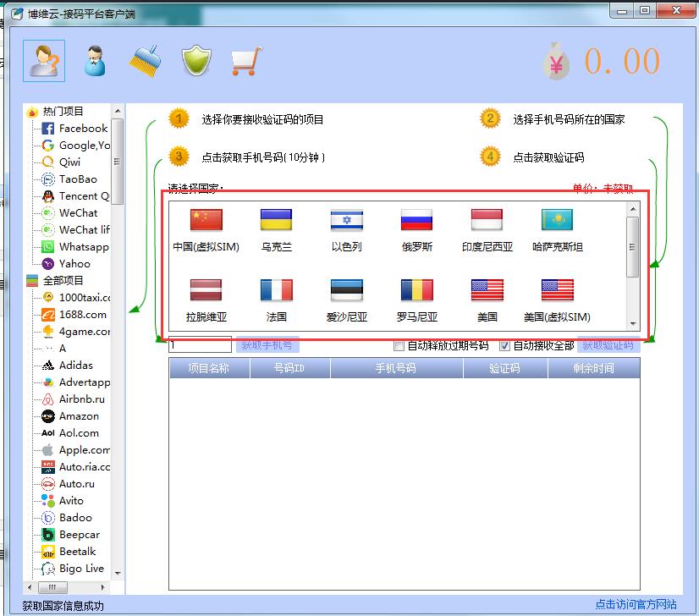Screen dimensions: 699x616
Task: Open the 点击访问官方网站 link
Action: [636, 604]
